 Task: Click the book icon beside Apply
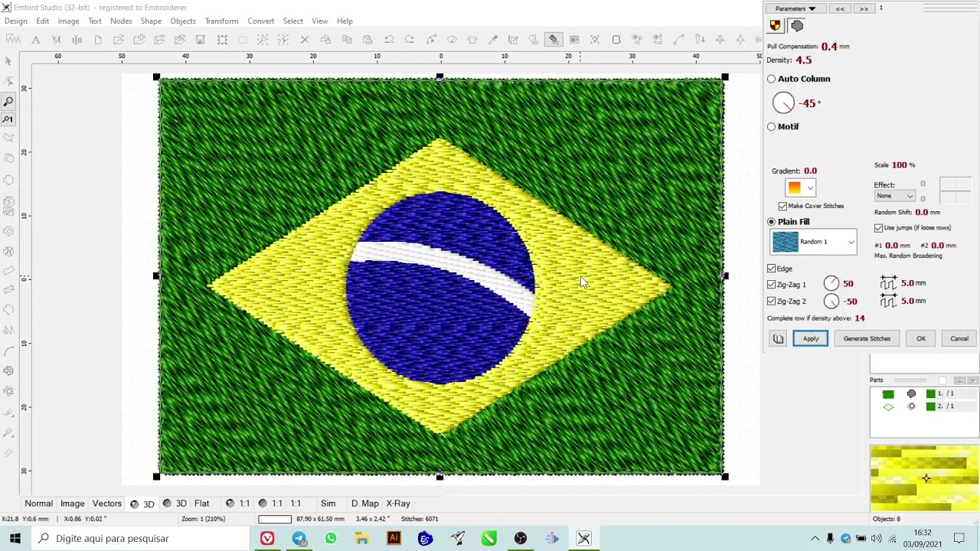pos(779,338)
